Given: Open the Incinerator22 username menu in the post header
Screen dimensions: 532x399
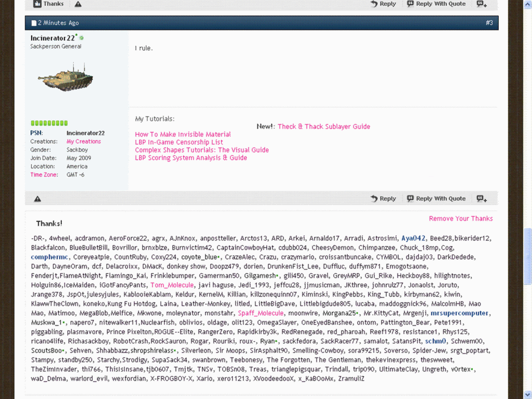Looking at the screenshot, I should pyautogui.click(x=52, y=38).
